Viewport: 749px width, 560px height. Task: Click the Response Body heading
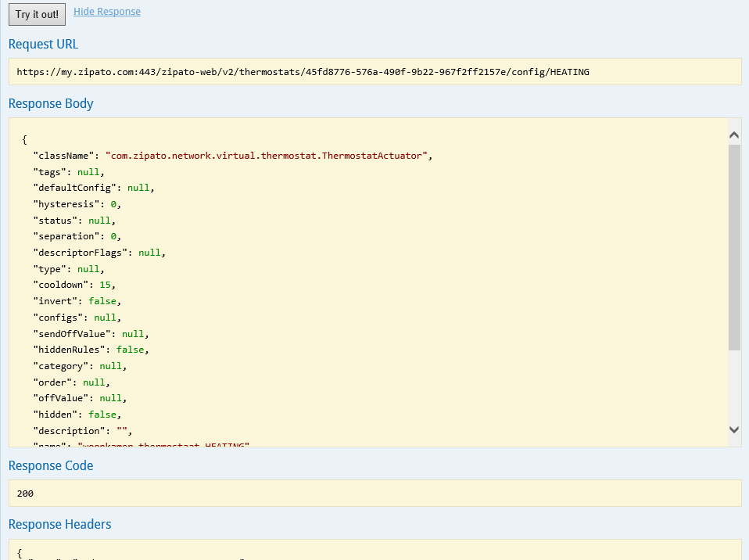coord(51,103)
